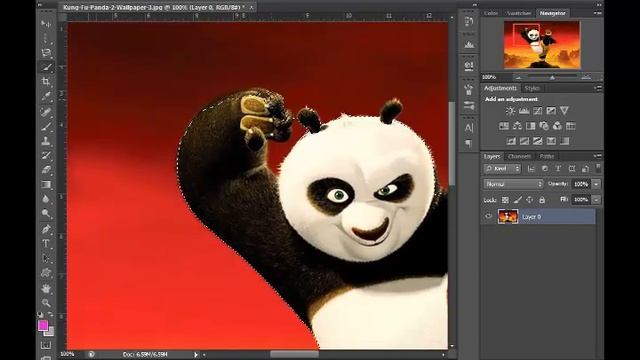Select the Blur tool
The height and width of the screenshot is (360, 640).
pyautogui.click(x=46, y=199)
